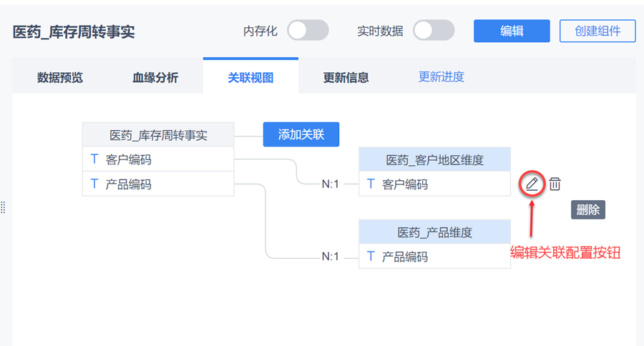Click the 医药_客户地区维度 table header

[x=434, y=160]
